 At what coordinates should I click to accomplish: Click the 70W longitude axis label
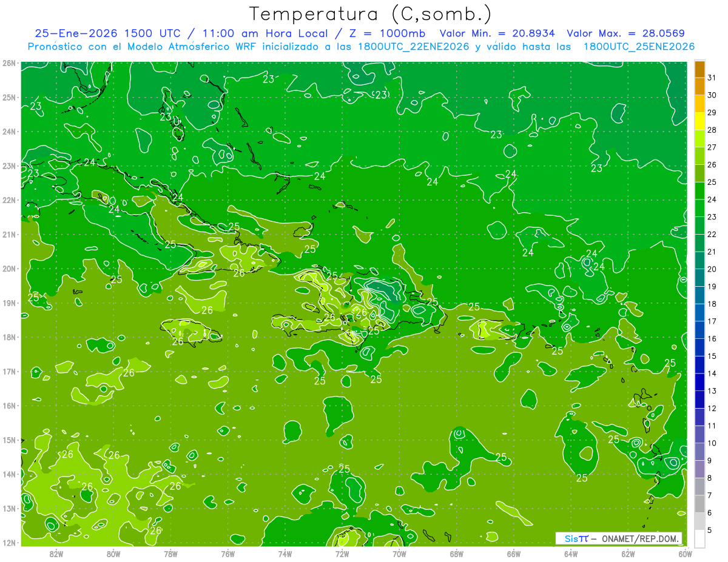399,554
